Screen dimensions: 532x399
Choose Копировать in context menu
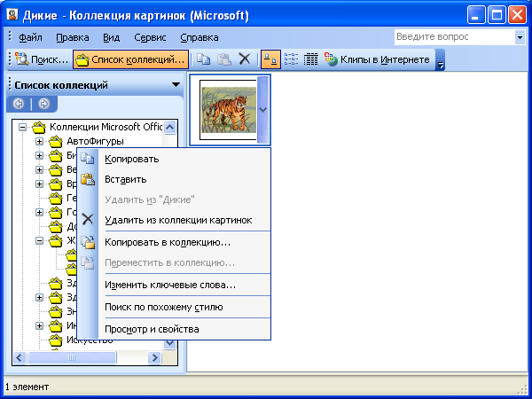[x=131, y=159]
